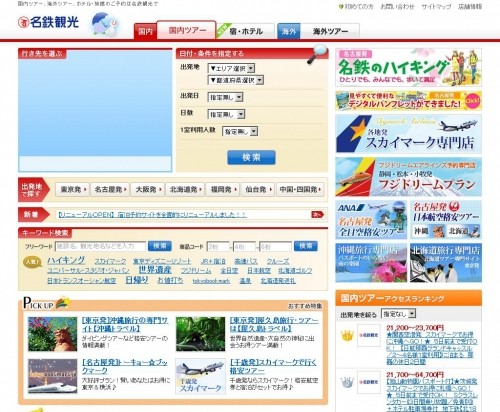Open the Yakushima forest thumbnail
This screenshot has width=500, height=412.
pyautogui.click(x=200, y=334)
